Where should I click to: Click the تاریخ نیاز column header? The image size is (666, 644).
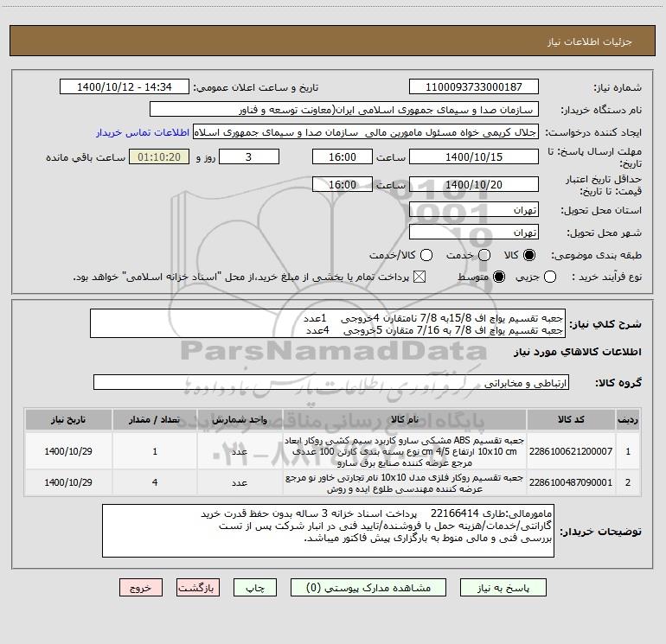[68, 420]
